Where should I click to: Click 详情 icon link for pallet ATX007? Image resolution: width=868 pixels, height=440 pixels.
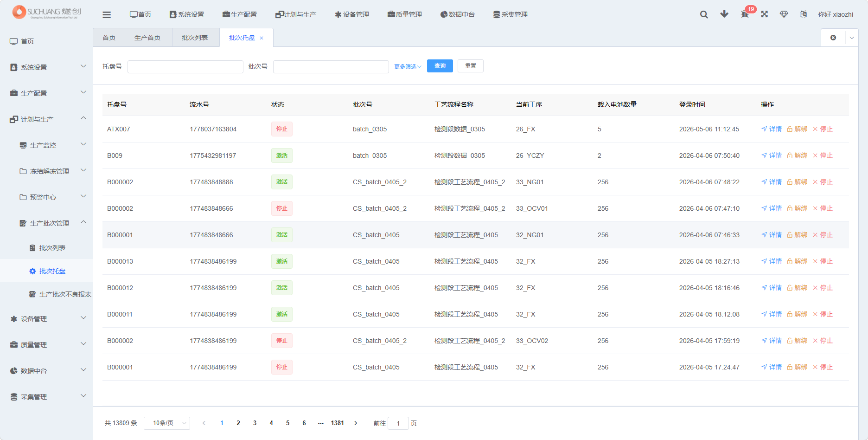772,129
